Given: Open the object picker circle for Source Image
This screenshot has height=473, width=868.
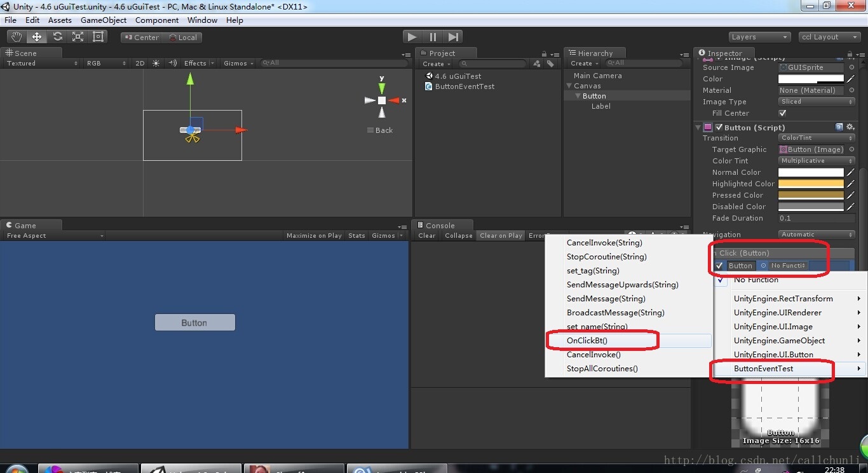Looking at the screenshot, I should pyautogui.click(x=851, y=67).
